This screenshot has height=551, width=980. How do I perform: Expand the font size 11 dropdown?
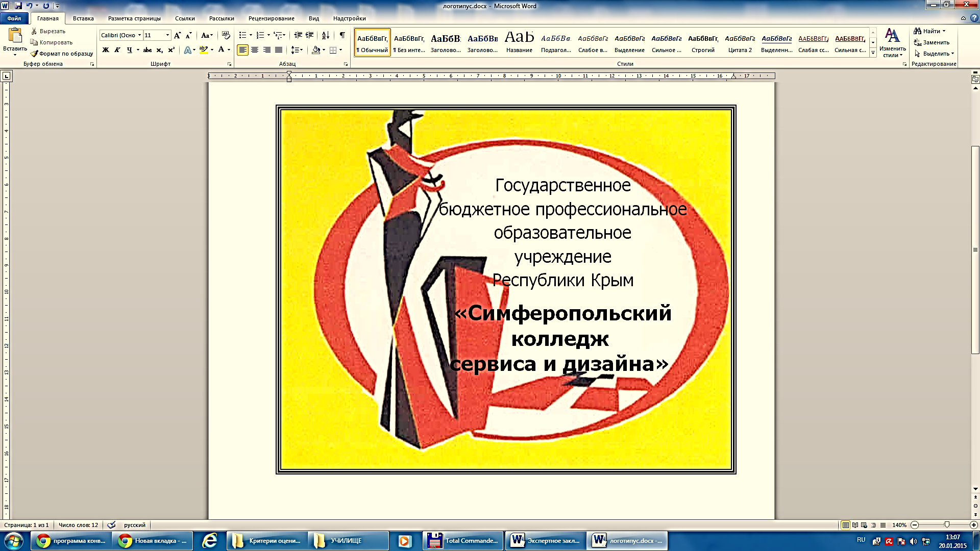click(x=167, y=35)
